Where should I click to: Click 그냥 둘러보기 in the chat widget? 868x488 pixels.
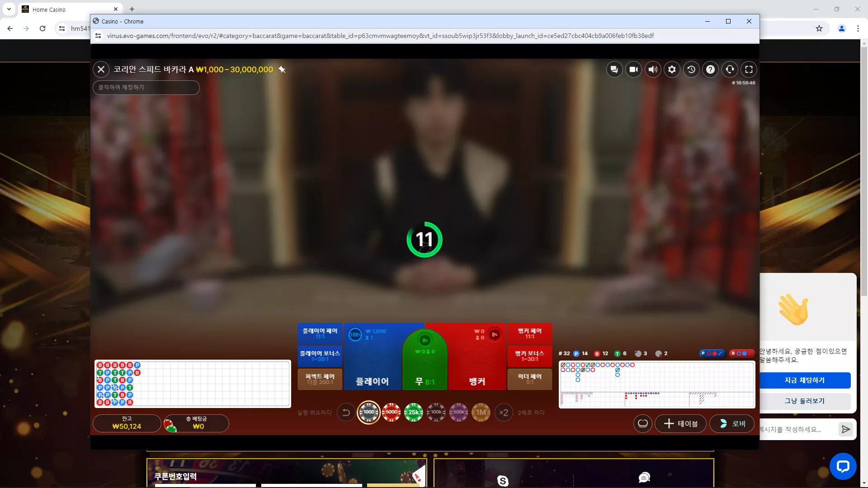(805, 401)
